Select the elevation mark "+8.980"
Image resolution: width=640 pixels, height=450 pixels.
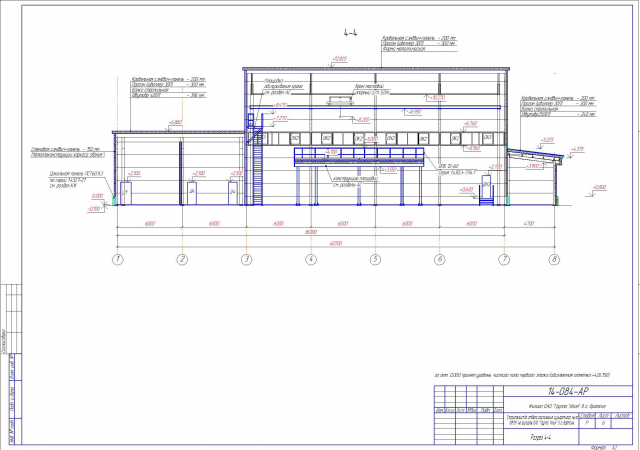coord(414,112)
